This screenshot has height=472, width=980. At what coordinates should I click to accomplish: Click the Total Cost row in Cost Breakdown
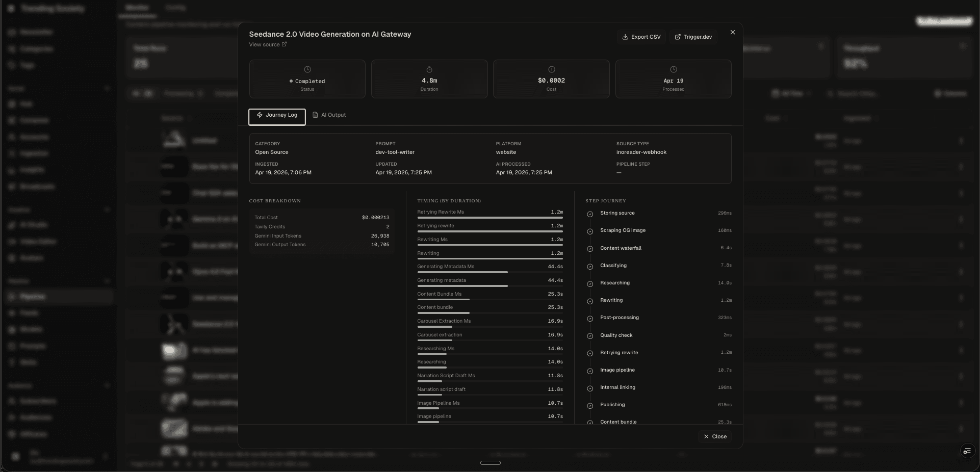point(322,218)
